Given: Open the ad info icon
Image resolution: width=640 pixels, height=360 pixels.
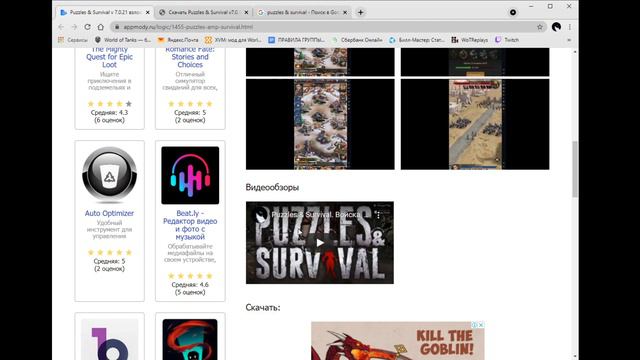Looking at the screenshot, I should [x=475, y=325].
